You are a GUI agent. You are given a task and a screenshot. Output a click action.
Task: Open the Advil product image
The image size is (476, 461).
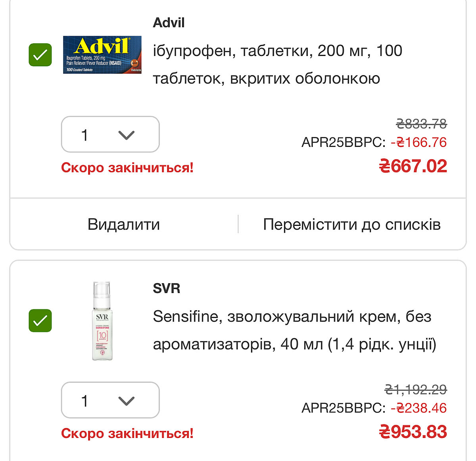pyautogui.click(x=102, y=55)
